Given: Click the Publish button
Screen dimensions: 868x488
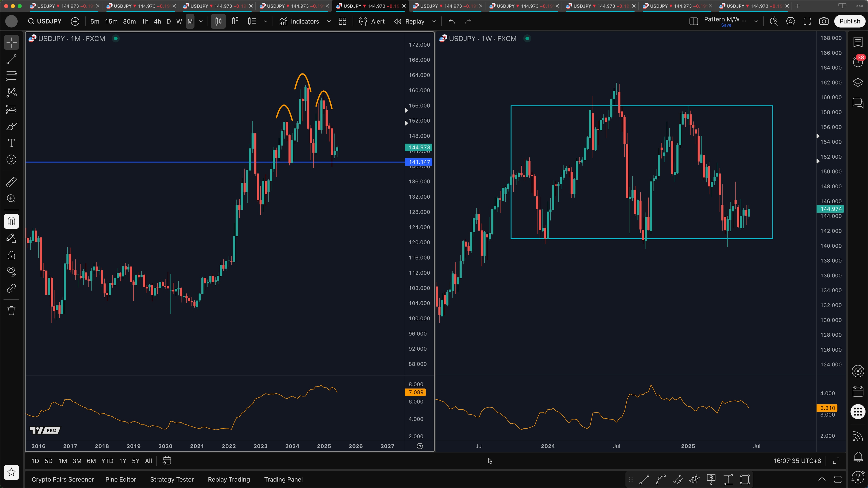Looking at the screenshot, I should click(x=849, y=21).
